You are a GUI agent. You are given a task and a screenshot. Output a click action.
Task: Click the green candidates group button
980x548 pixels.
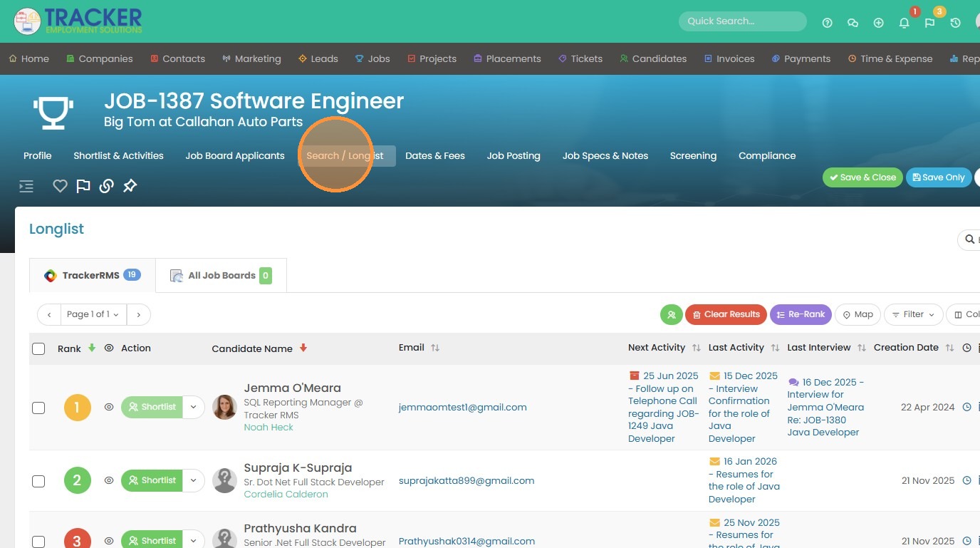[671, 314]
